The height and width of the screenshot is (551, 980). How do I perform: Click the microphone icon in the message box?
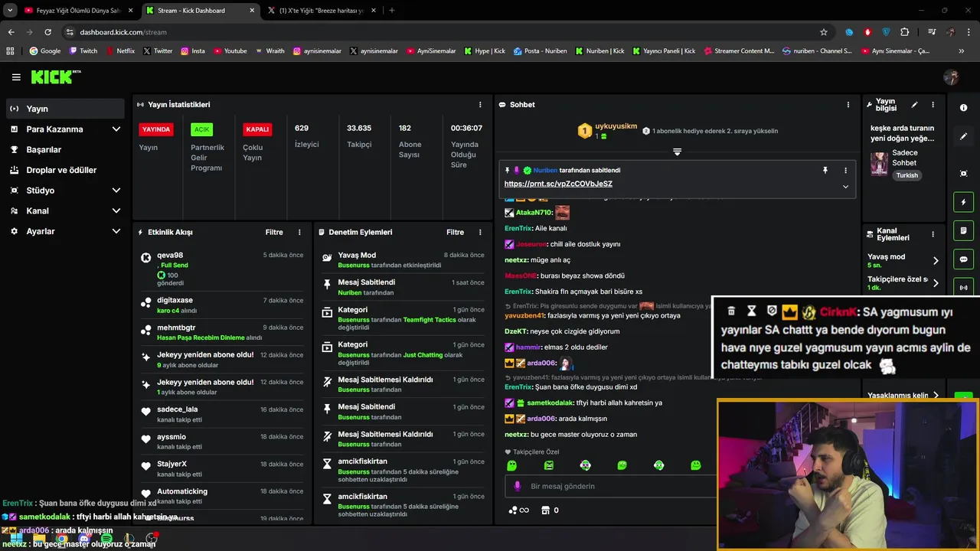point(518,486)
